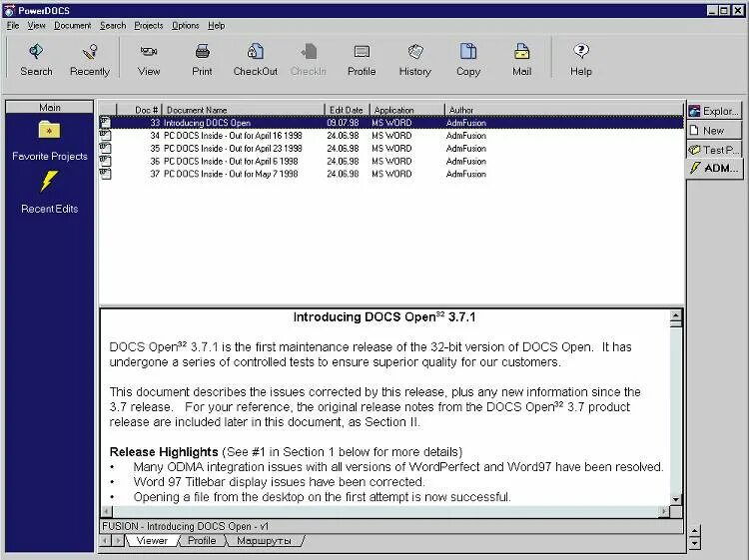The image size is (749, 560).
Task: Show document History from toolbar
Action: pos(415,59)
